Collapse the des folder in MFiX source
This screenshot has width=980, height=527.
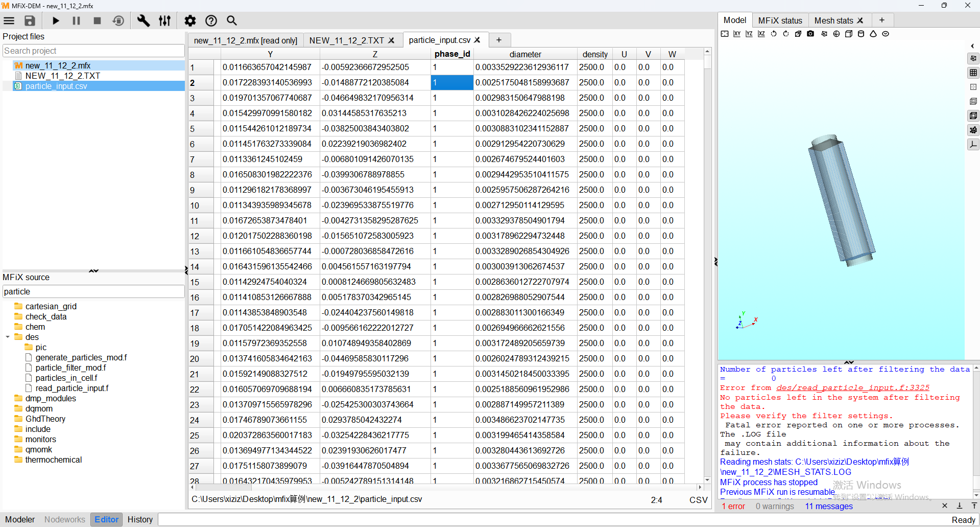click(x=8, y=337)
